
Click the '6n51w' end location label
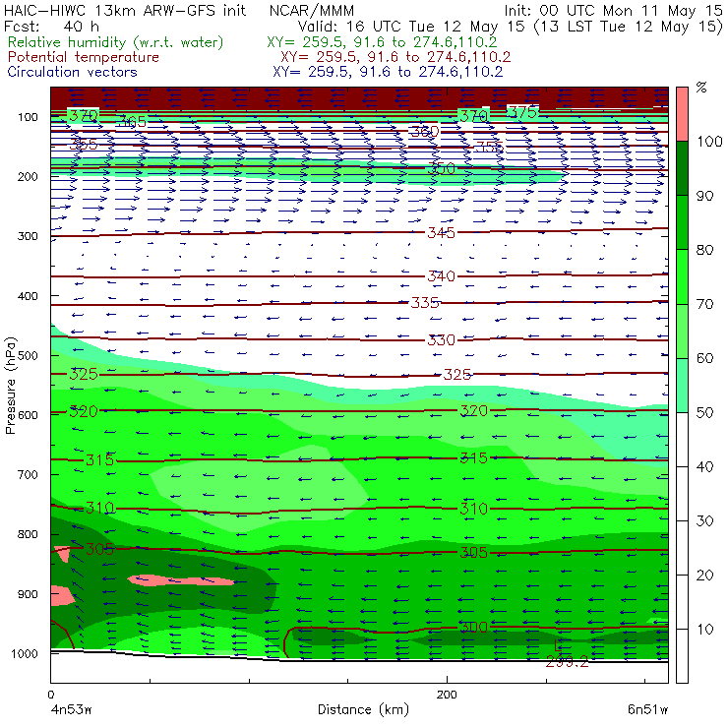point(648,710)
